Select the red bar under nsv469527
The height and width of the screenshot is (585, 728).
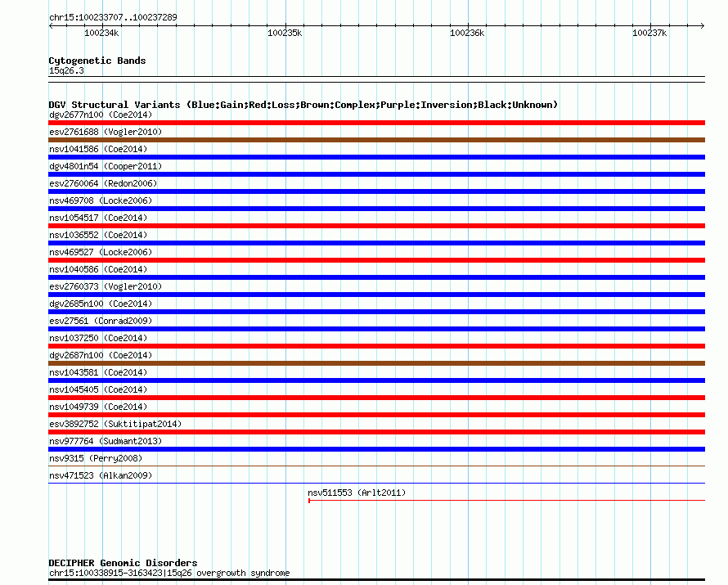click(x=376, y=260)
